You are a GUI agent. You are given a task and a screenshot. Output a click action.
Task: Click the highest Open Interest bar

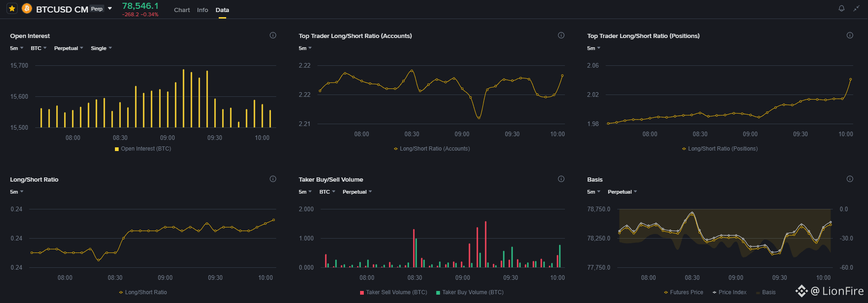click(x=184, y=98)
